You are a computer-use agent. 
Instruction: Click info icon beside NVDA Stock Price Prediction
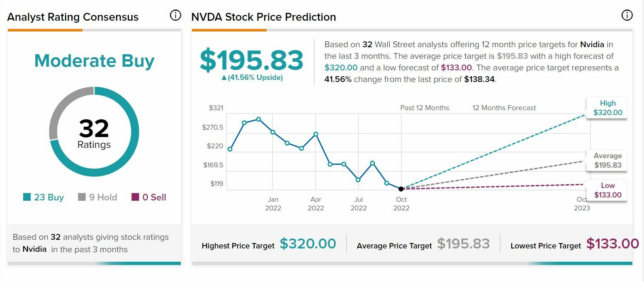pos(627,15)
